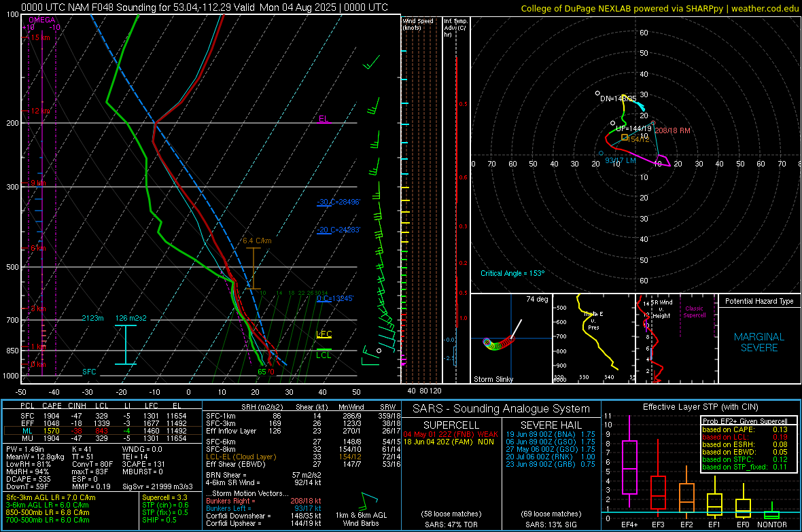Click the '-30 C=28496'' height label
Screen dimensions: 802x532
pos(338,202)
